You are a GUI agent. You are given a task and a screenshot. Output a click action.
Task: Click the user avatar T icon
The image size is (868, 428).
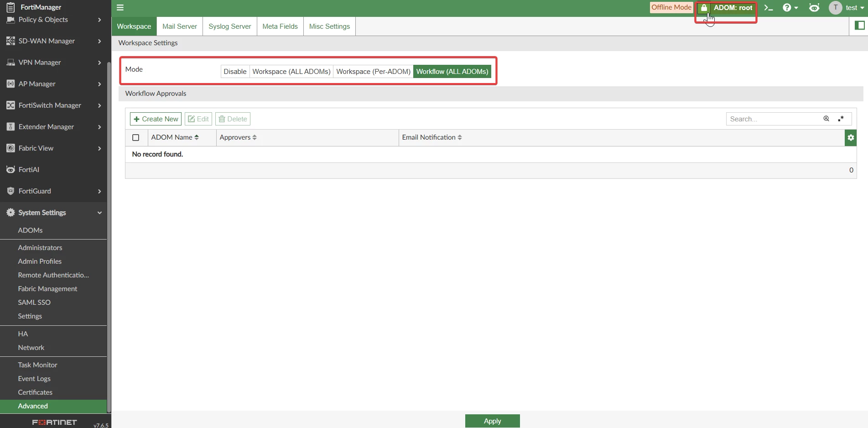pyautogui.click(x=835, y=8)
